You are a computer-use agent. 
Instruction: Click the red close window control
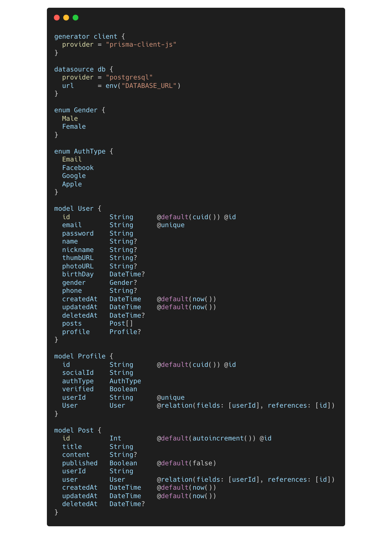point(57,18)
